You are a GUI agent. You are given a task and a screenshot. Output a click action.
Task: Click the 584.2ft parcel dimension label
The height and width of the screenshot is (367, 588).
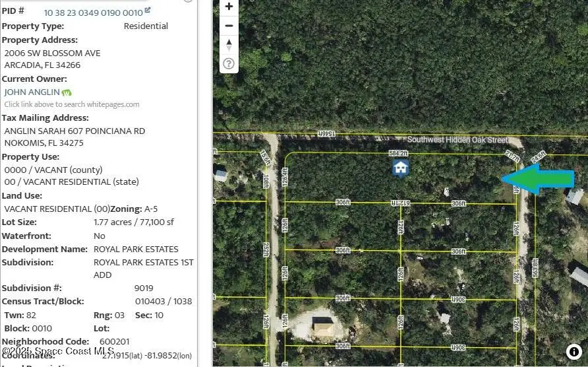(x=398, y=153)
